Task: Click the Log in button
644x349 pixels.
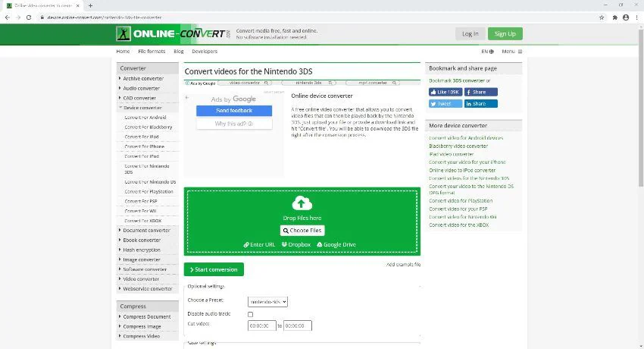Action: click(x=470, y=33)
